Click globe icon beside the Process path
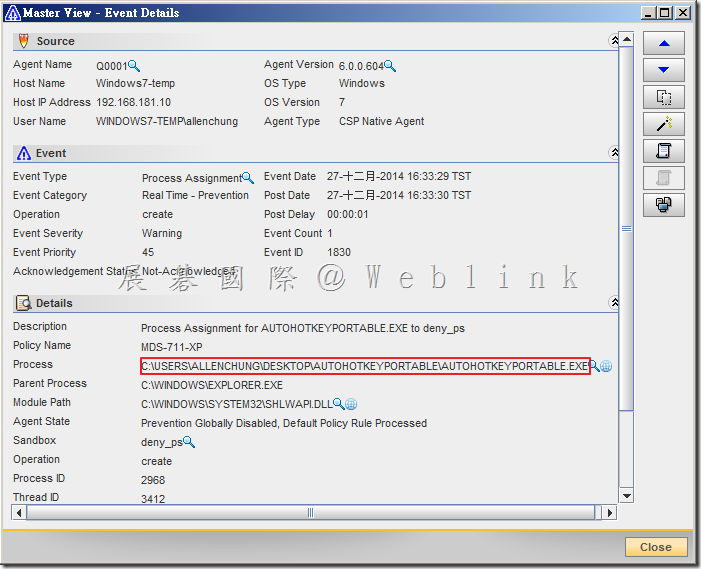701x569 pixels. pyautogui.click(x=606, y=366)
